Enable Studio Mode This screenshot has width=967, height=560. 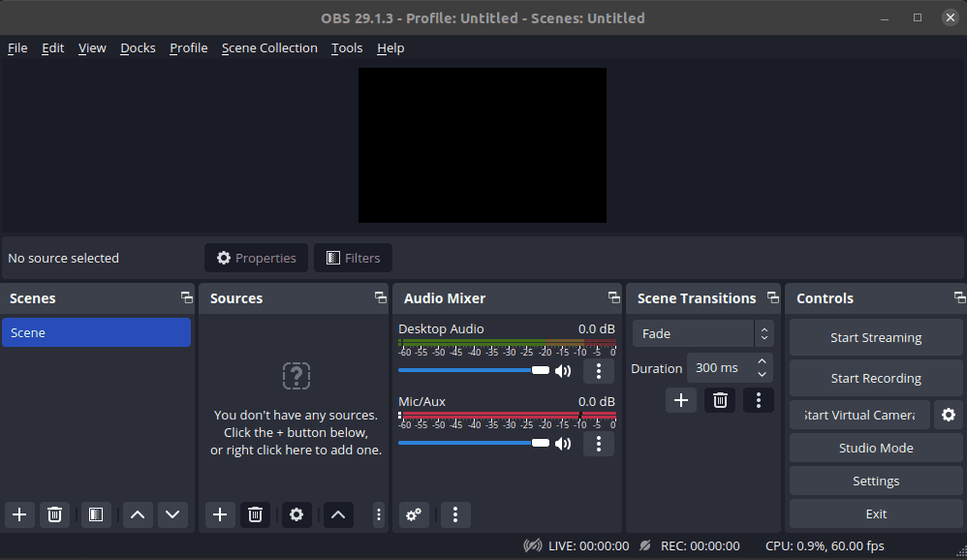(x=875, y=448)
